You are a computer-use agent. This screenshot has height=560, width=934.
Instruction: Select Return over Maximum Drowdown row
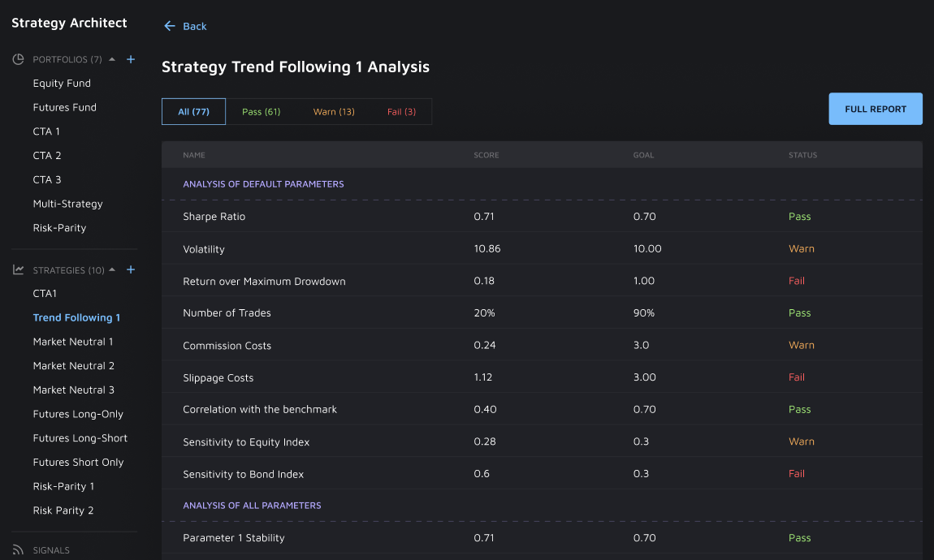pyautogui.click(x=542, y=280)
